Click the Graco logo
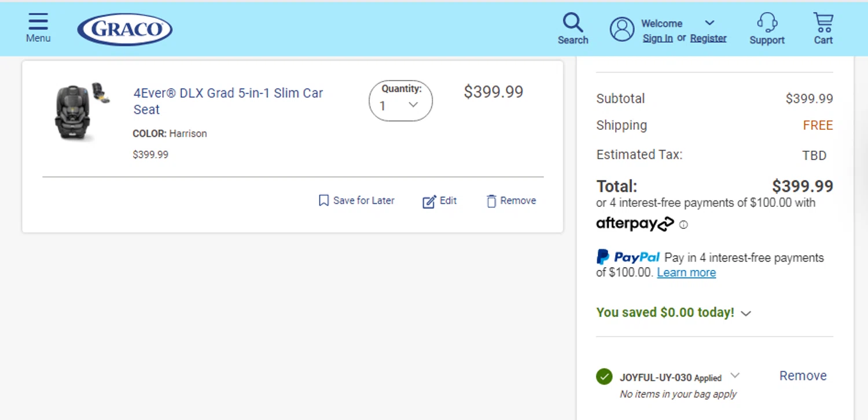The height and width of the screenshot is (420, 868). click(124, 29)
